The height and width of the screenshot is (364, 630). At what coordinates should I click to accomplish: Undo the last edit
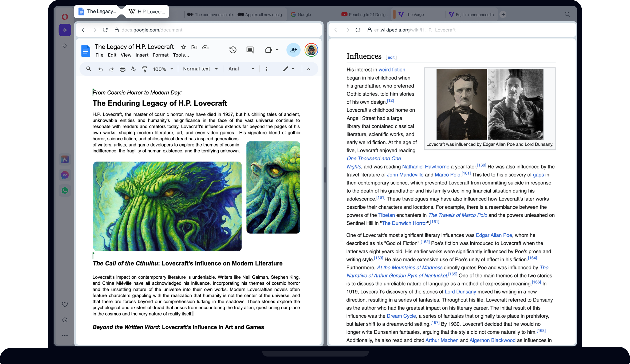[100, 69]
